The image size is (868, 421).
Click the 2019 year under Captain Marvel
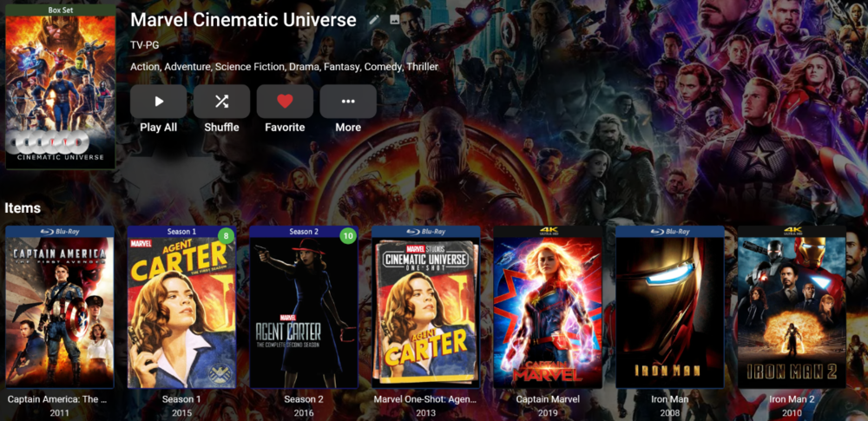(x=548, y=413)
